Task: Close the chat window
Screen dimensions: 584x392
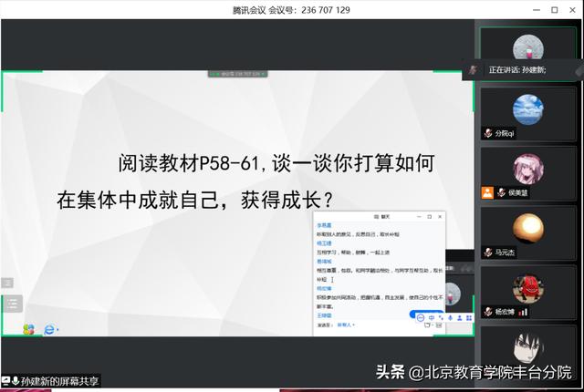Action: pos(440,216)
